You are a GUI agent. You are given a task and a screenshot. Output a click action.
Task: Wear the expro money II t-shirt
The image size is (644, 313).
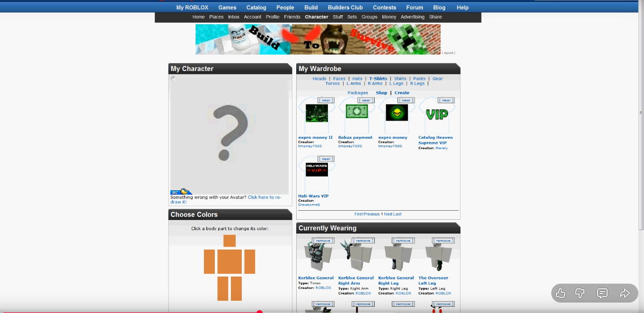click(326, 100)
